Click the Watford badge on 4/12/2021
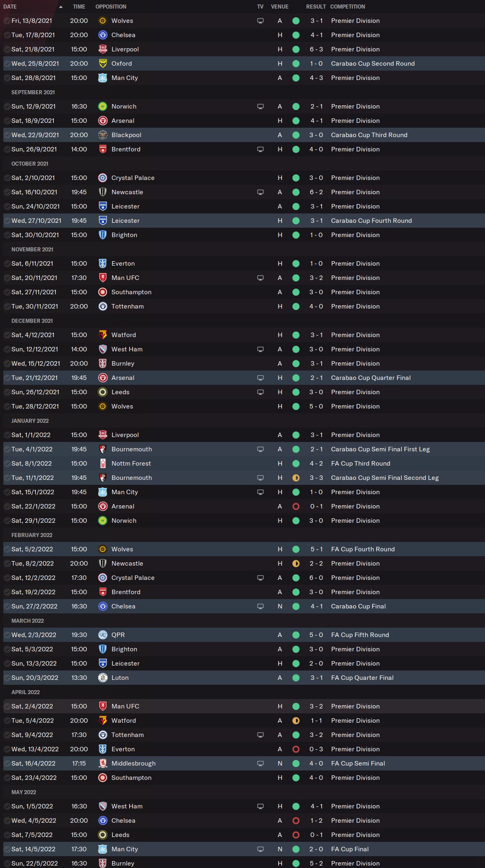This screenshot has height=868, width=485. pyautogui.click(x=103, y=335)
